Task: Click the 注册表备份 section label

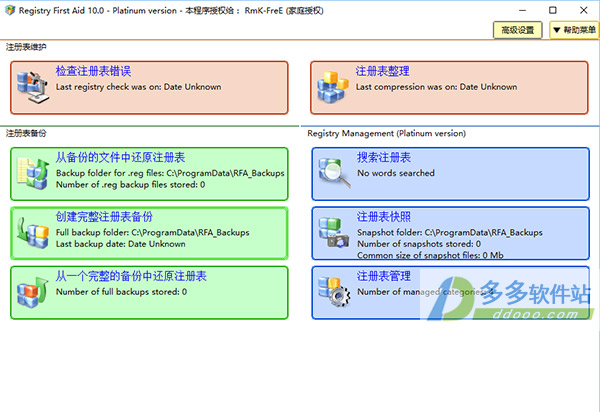Action: pos(26,133)
